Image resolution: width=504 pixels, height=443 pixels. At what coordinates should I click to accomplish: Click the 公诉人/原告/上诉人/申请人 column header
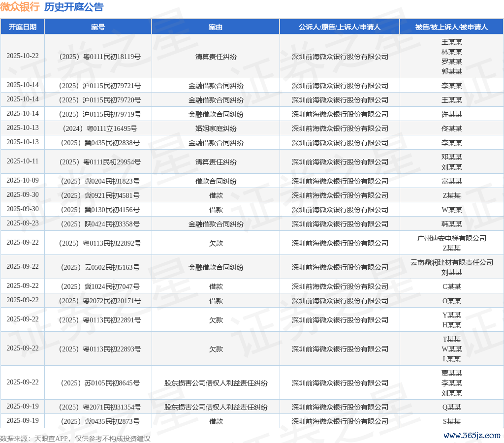[340, 27]
